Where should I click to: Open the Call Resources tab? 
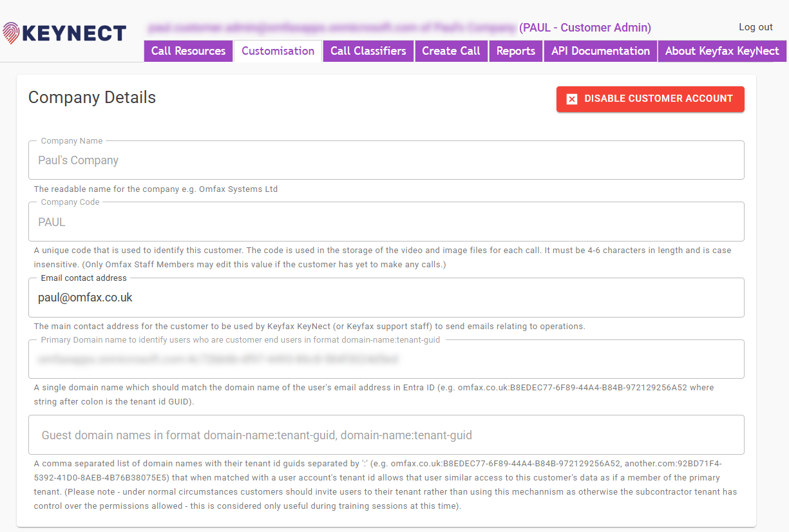(x=188, y=52)
